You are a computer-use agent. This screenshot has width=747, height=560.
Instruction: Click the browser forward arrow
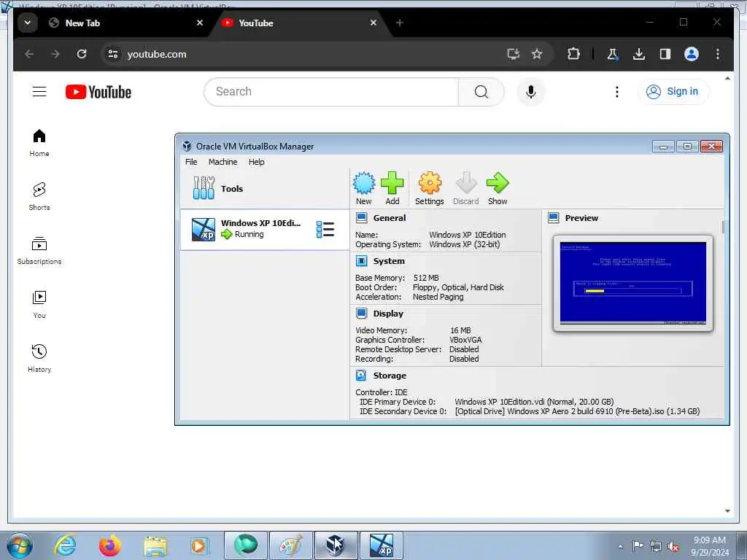pyautogui.click(x=55, y=54)
